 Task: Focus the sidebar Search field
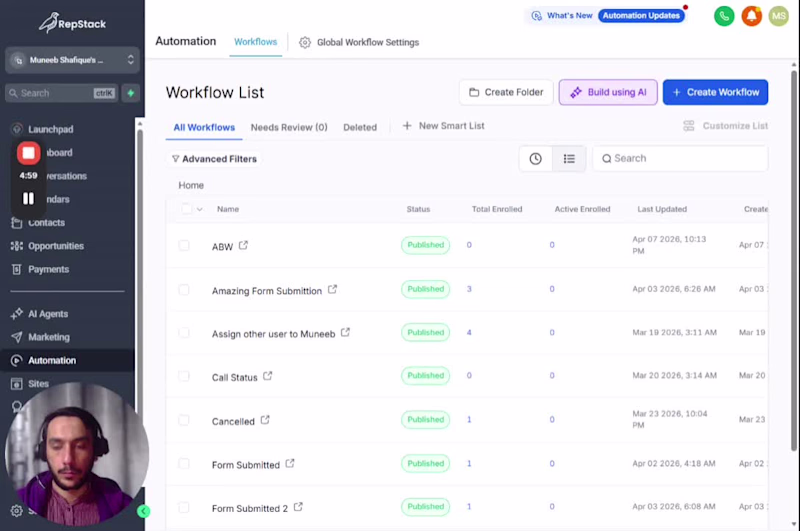point(62,93)
